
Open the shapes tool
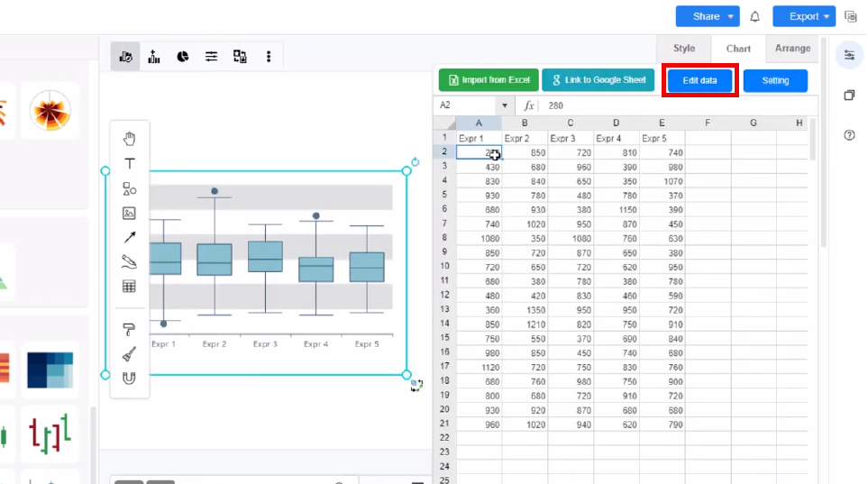(130, 189)
